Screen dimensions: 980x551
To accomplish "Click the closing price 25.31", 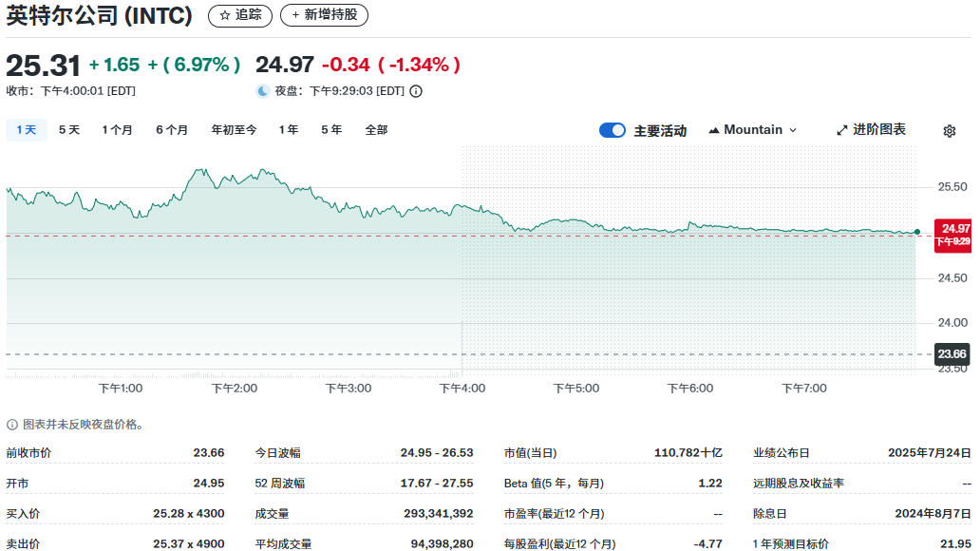I will pyautogui.click(x=43, y=66).
